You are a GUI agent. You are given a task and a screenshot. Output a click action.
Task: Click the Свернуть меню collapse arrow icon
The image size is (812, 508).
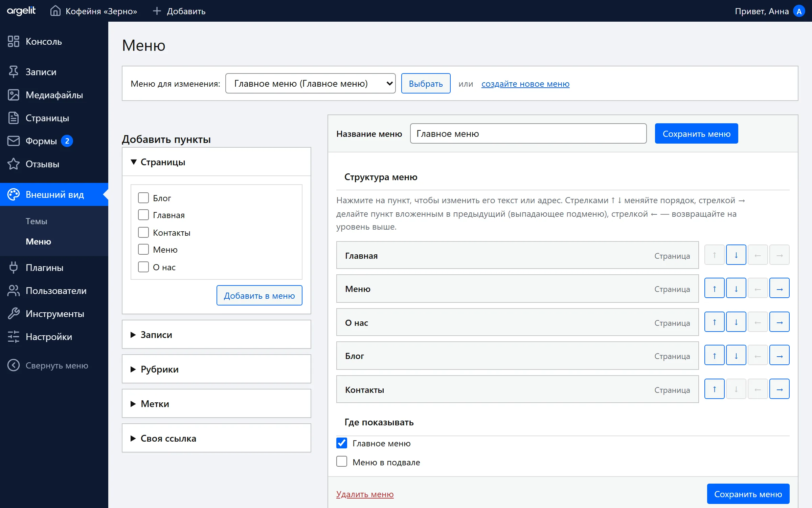pos(14,365)
